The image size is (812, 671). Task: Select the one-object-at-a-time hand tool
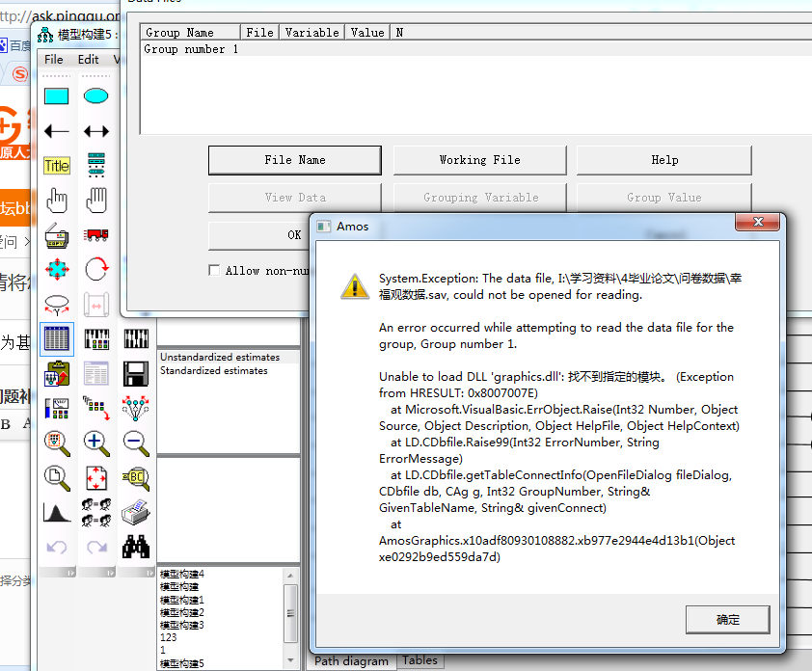click(57, 201)
